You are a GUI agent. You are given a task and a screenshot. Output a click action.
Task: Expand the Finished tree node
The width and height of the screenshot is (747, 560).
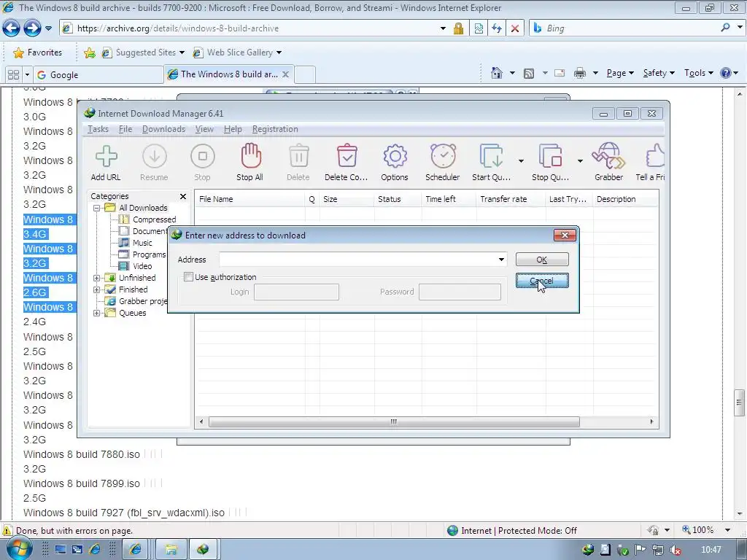[x=97, y=289]
